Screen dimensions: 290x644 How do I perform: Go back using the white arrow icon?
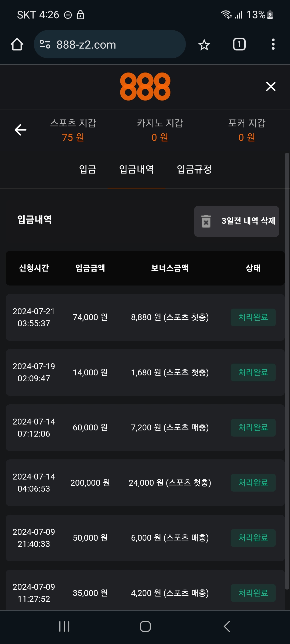[20, 130]
